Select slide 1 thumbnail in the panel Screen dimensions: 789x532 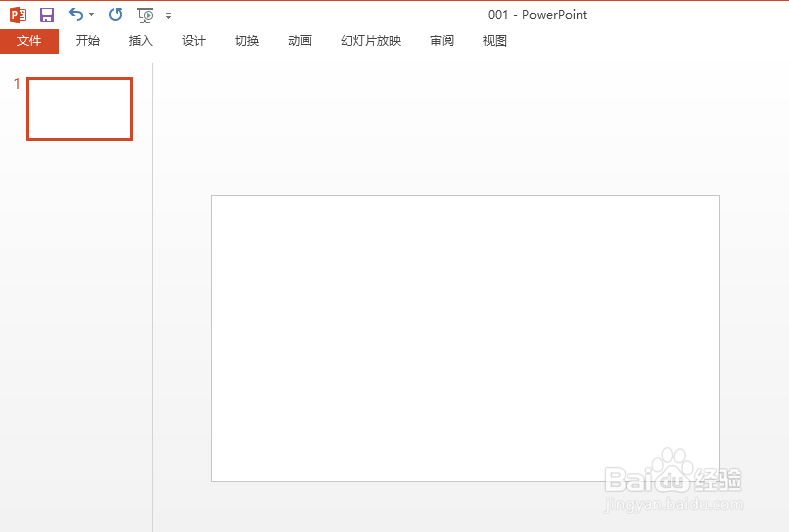point(80,109)
